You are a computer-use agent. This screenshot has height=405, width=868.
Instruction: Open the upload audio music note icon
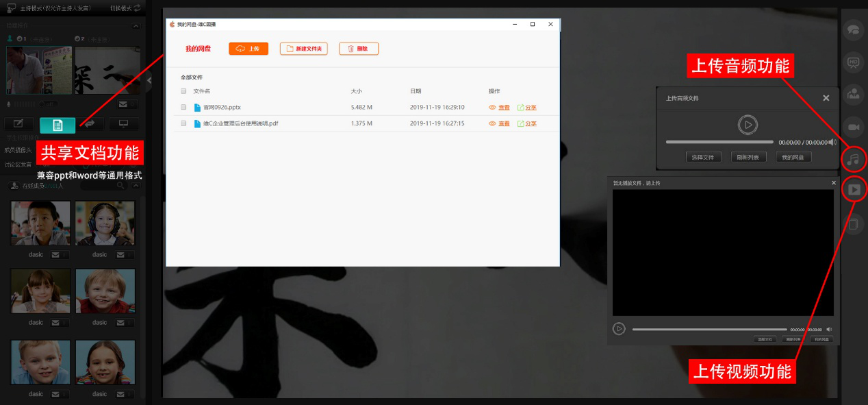[x=853, y=159]
